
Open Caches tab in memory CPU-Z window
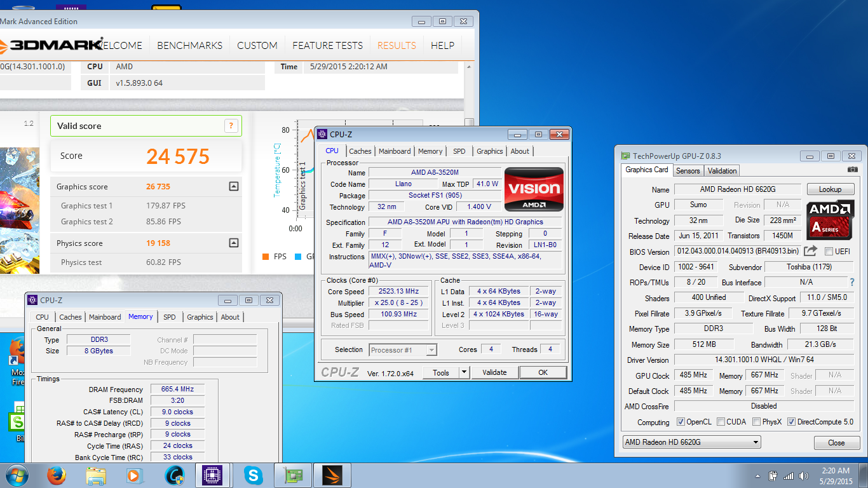(x=71, y=317)
